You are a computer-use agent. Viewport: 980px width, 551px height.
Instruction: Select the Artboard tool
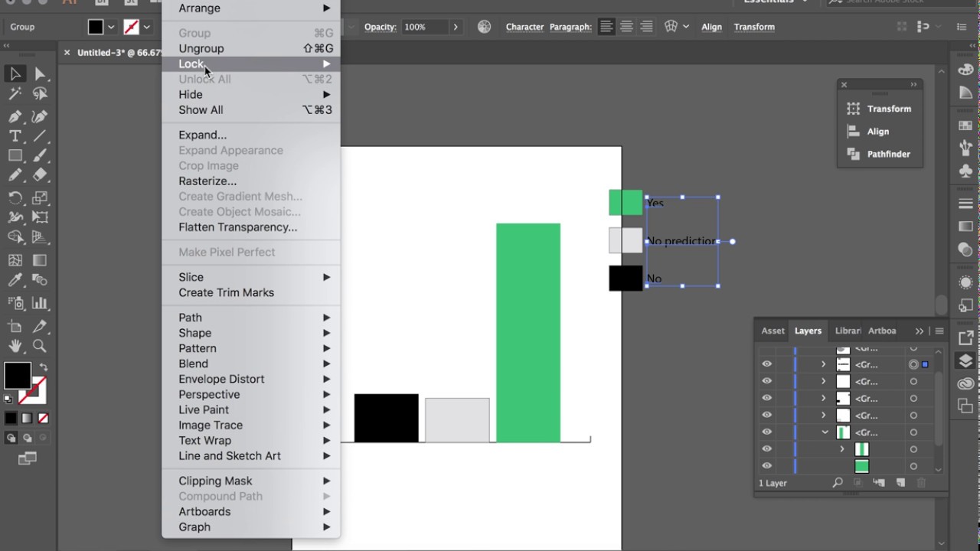point(15,326)
